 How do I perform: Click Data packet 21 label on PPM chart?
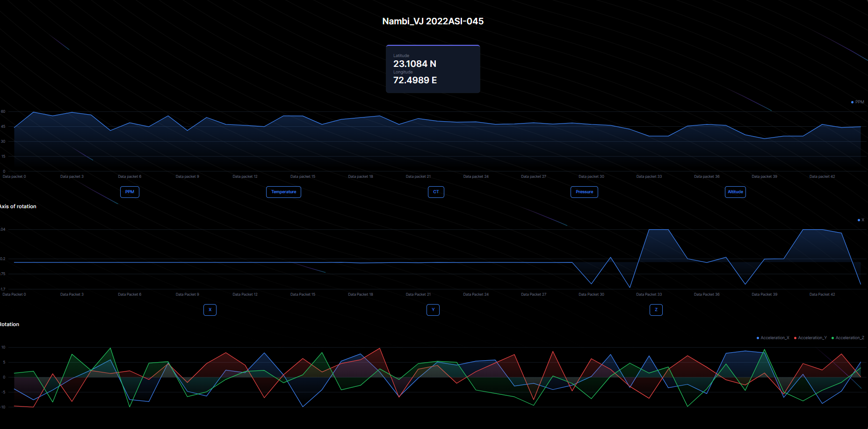pyautogui.click(x=418, y=177)
